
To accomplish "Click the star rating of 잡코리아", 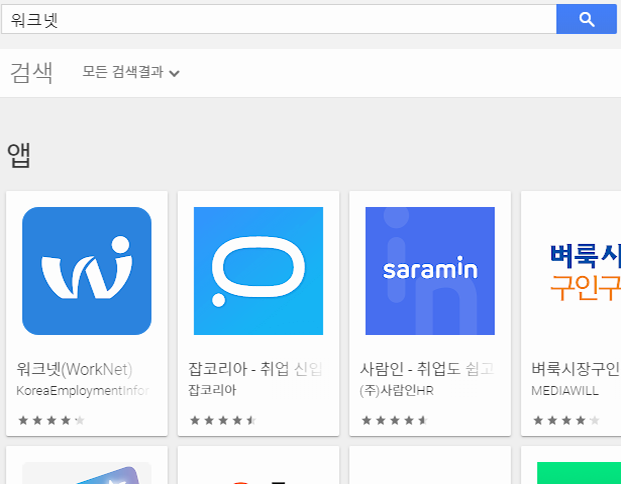I will (223, 420).
